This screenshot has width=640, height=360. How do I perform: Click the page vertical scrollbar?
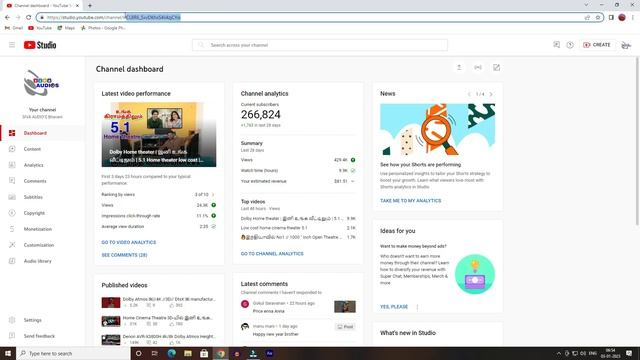tap(638, 141)
